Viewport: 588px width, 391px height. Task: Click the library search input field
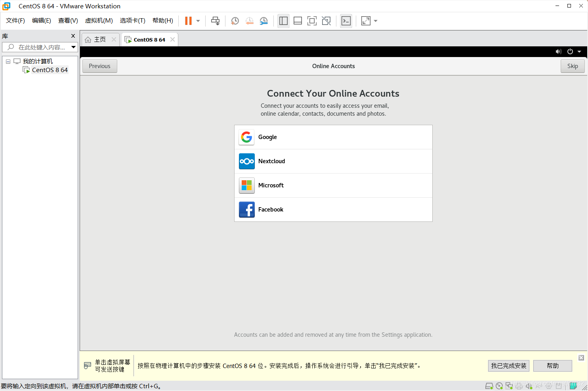36,47
